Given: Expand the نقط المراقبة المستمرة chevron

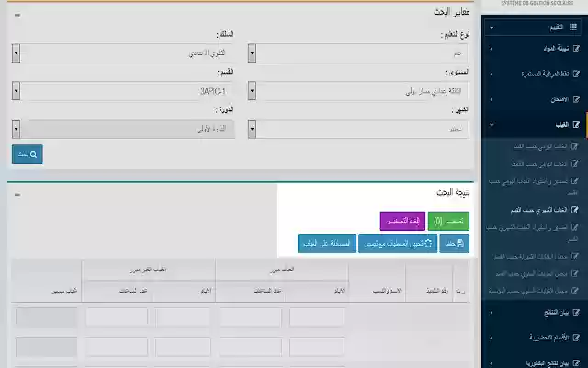Looking at the screenshot, I should click(x=492, y=74).
